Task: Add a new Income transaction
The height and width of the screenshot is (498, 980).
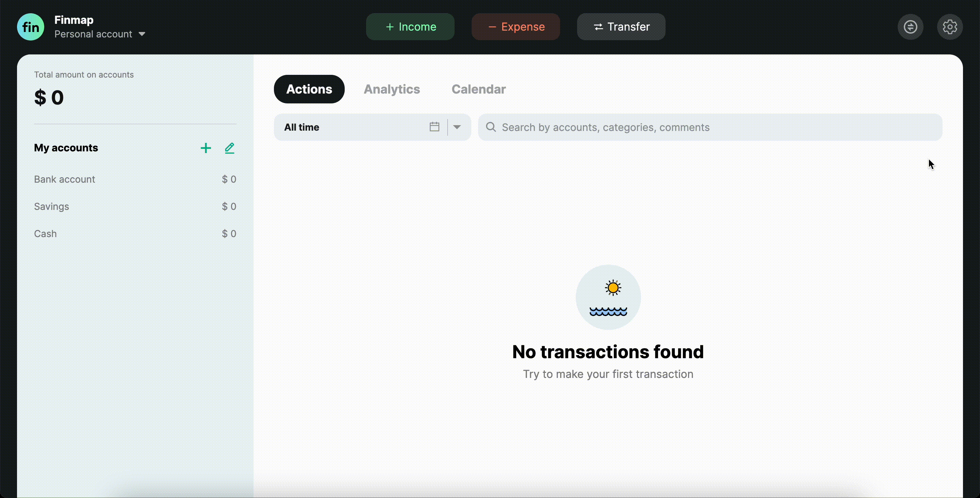Action: click(410, 27)
